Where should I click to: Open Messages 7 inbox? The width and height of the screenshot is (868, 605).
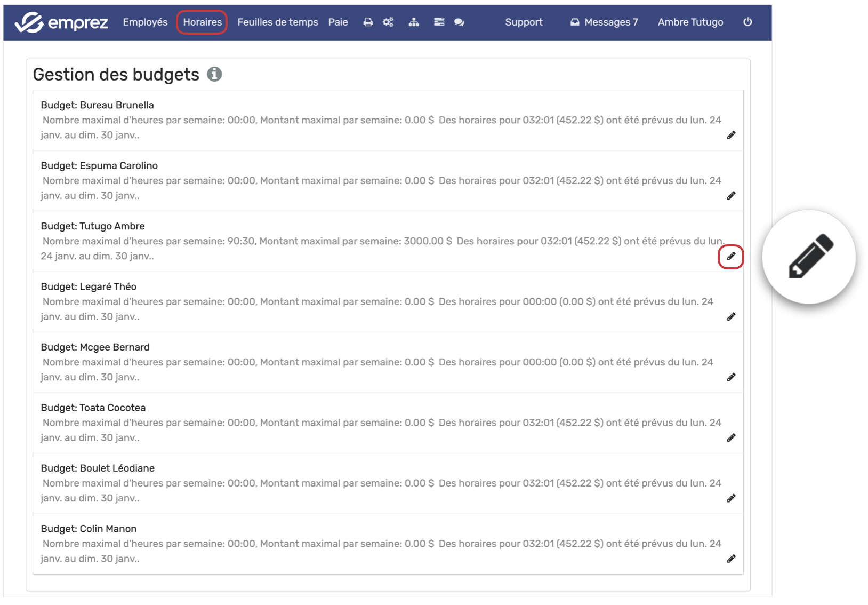click(604, 22)
